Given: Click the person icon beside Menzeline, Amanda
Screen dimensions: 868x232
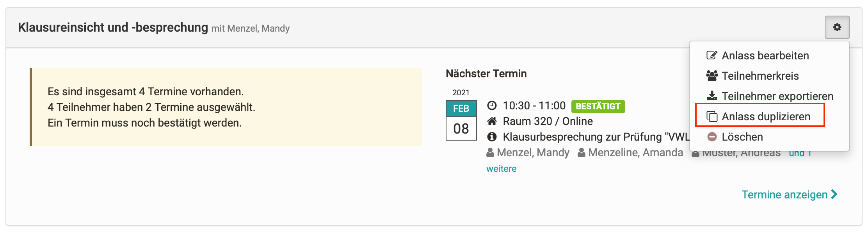Looking at the screenshot, I should click(x=581, y=152).
